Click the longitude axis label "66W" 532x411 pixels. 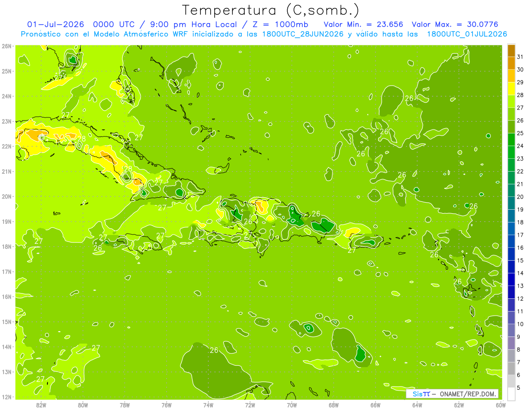(376, 404)
